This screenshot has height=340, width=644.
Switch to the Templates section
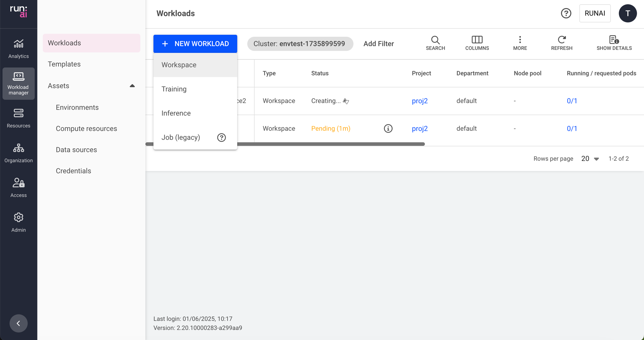tap(64, 64)
